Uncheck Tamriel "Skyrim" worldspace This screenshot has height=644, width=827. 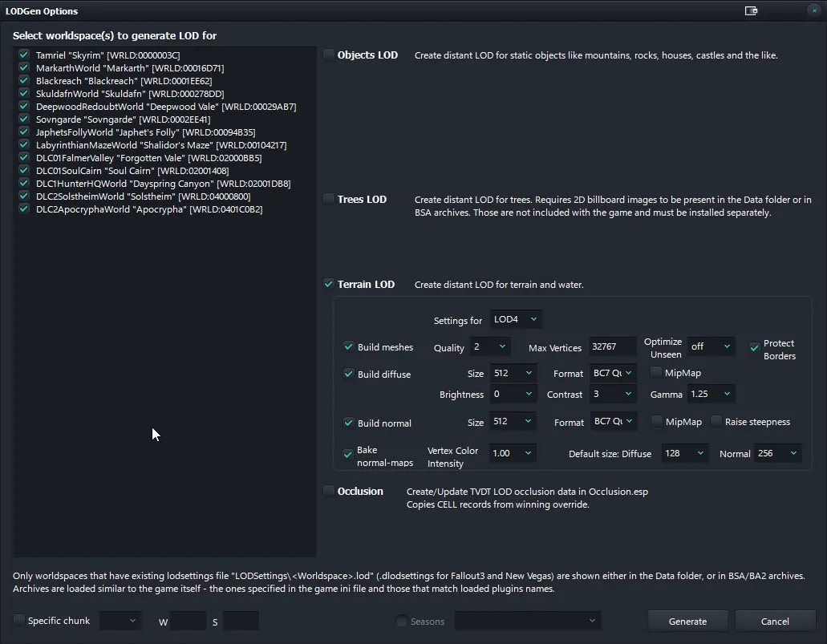24,55
